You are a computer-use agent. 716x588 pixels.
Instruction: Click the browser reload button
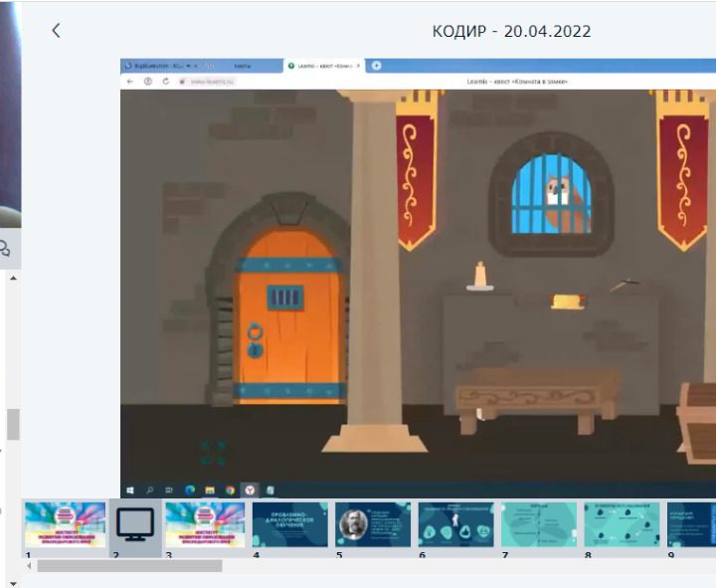(165, 82)
